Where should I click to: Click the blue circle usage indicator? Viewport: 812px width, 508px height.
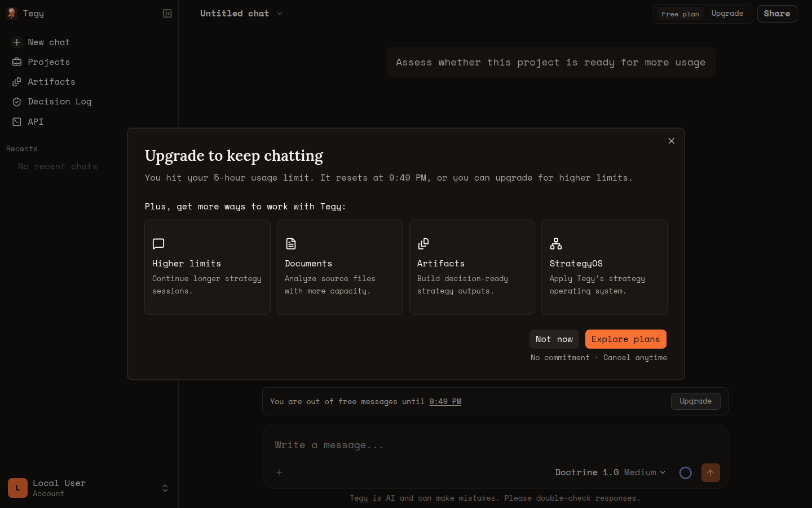(x=686, y=473)
